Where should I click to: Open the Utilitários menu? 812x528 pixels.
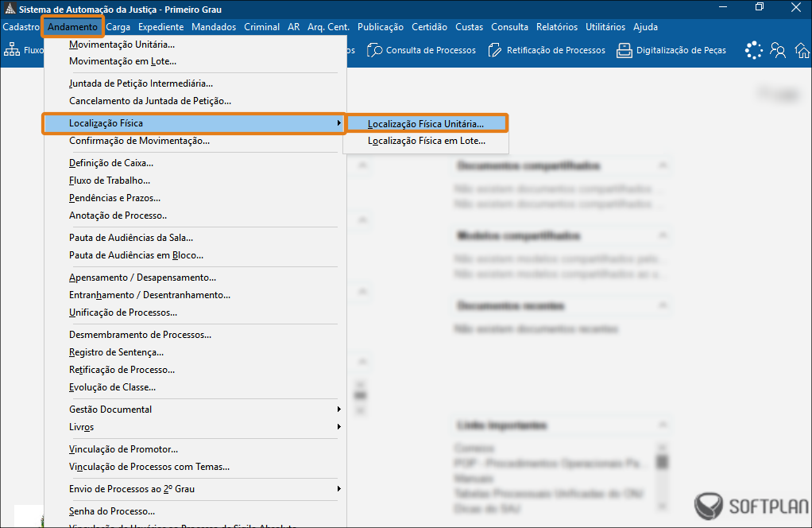[x=605, y=27]
